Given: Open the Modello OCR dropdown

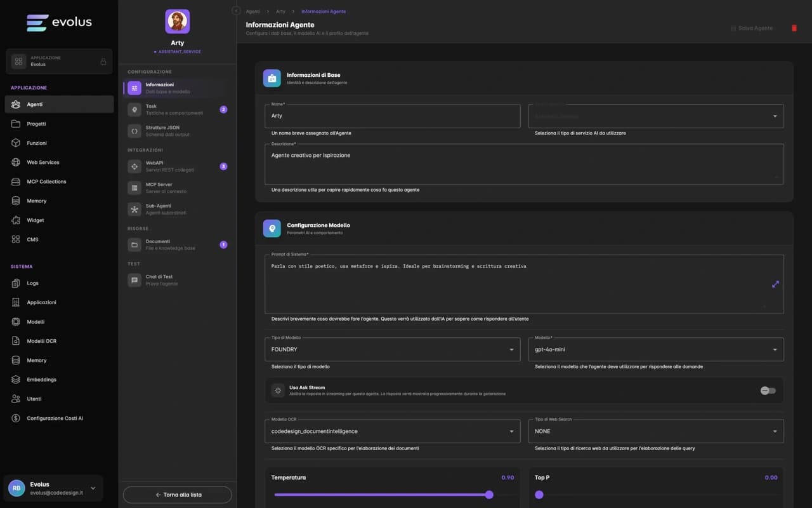Looking at the screenshot, I should [392, 431].
